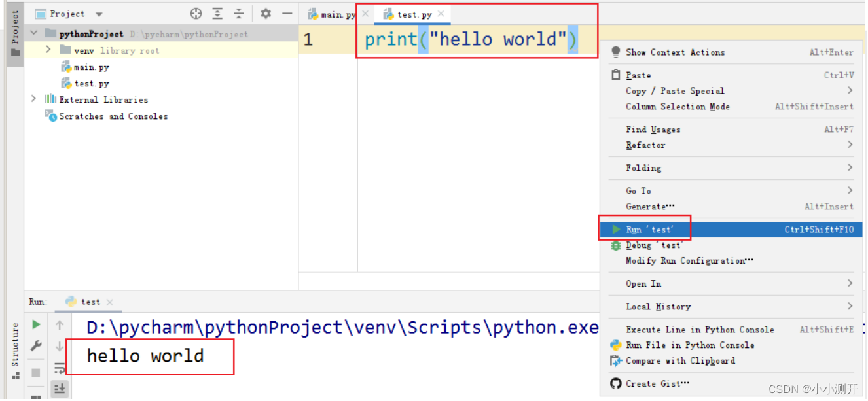Viewport: 868px width, 401px height.
Task: Toggle Scroll to End in Run console
Action: pyautogui.click(x=60, y=388)
